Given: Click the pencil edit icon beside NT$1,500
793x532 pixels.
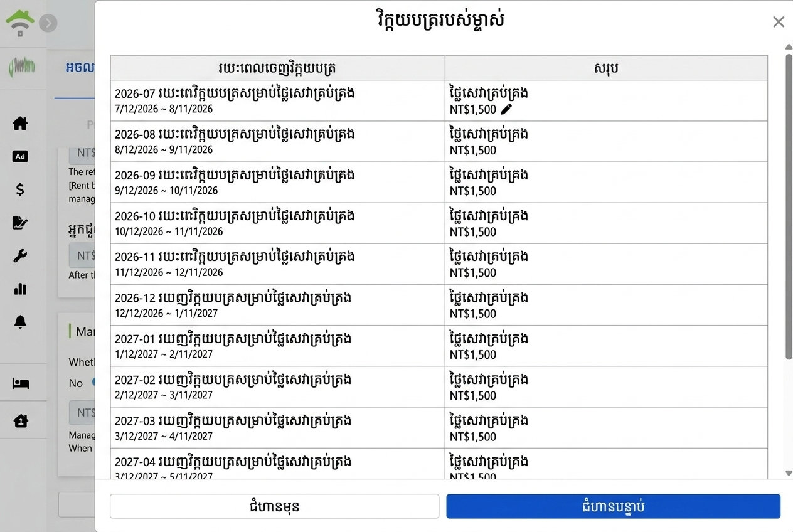Looking at the screenshot, I should point(506,109).
